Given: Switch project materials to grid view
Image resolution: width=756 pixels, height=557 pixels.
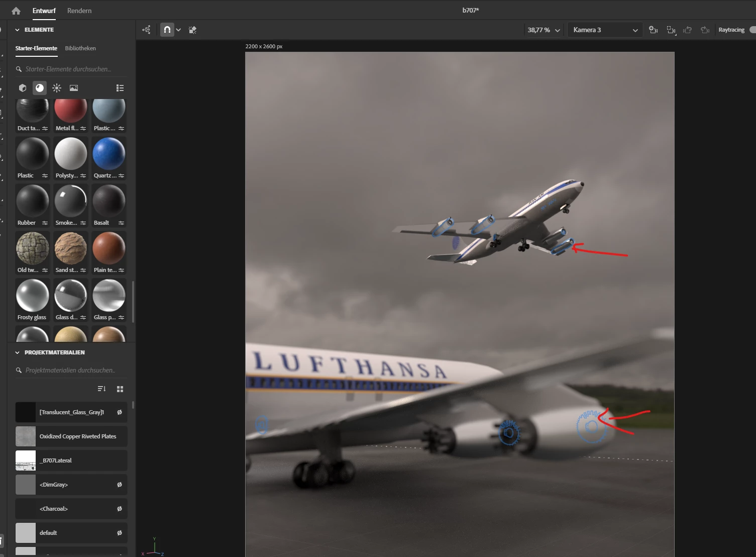Looking at the screenshot, I should click(120, 389).
